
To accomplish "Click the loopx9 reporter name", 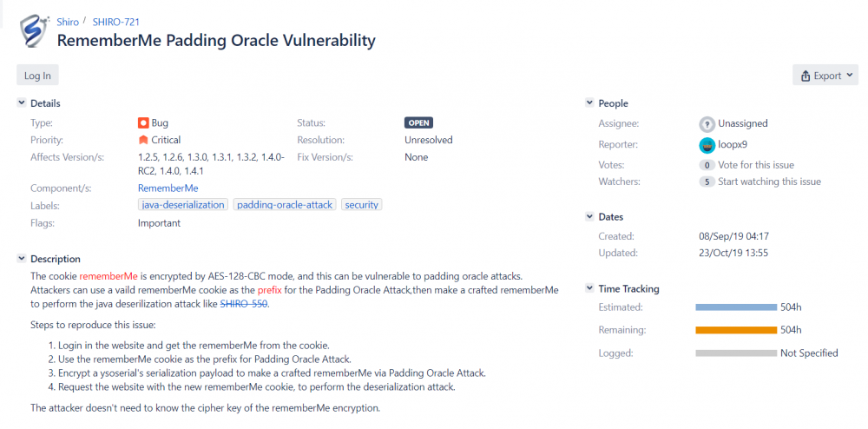I will click(x=733, y=145).
